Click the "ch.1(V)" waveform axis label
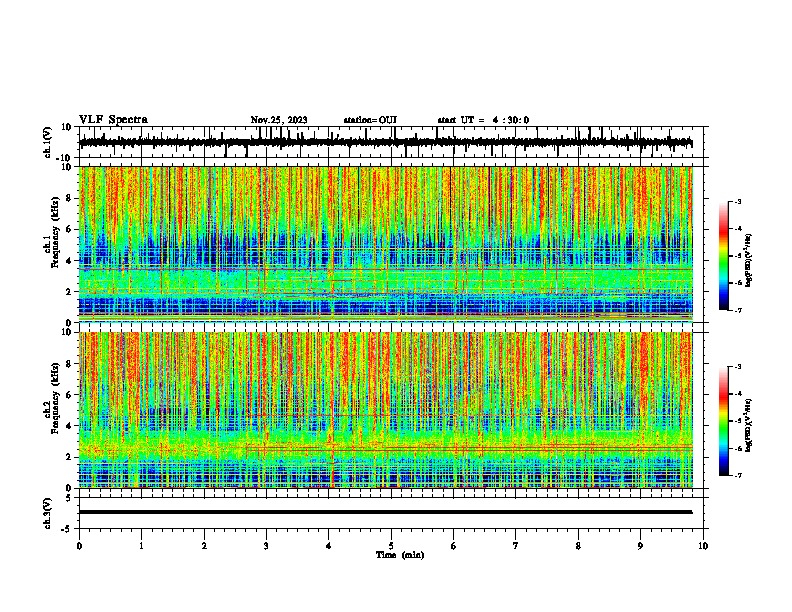Image resolution: width=792 pixels, height=612 pixels. 48,142
